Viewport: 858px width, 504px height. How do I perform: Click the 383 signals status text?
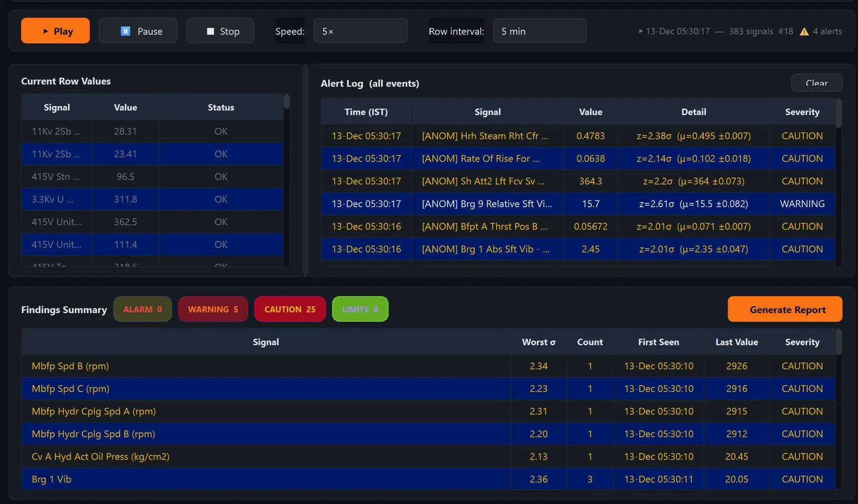(751, 31)
